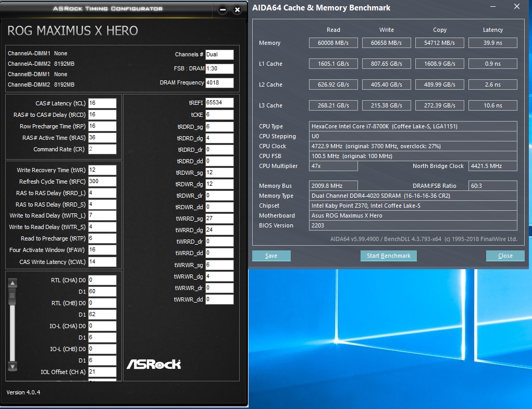The image size is (532, 409).
Task: Click the CAS Write Latency (tCWL) field
Action: 102,262
